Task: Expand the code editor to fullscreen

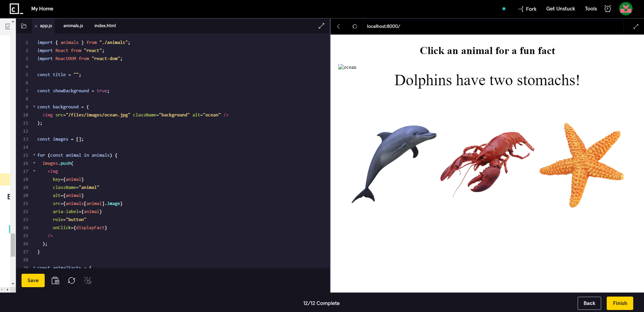Action: click(321, 25)
